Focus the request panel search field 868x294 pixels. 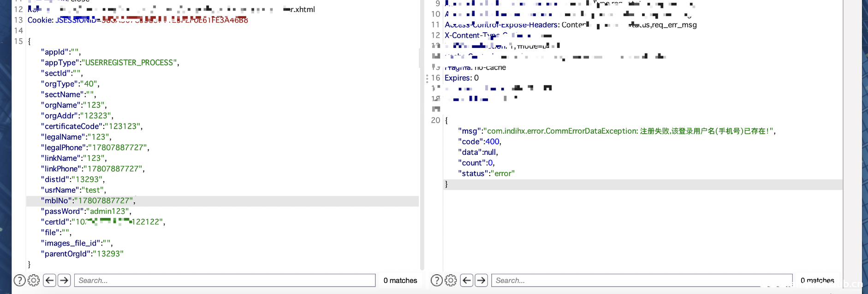point(225,280)
